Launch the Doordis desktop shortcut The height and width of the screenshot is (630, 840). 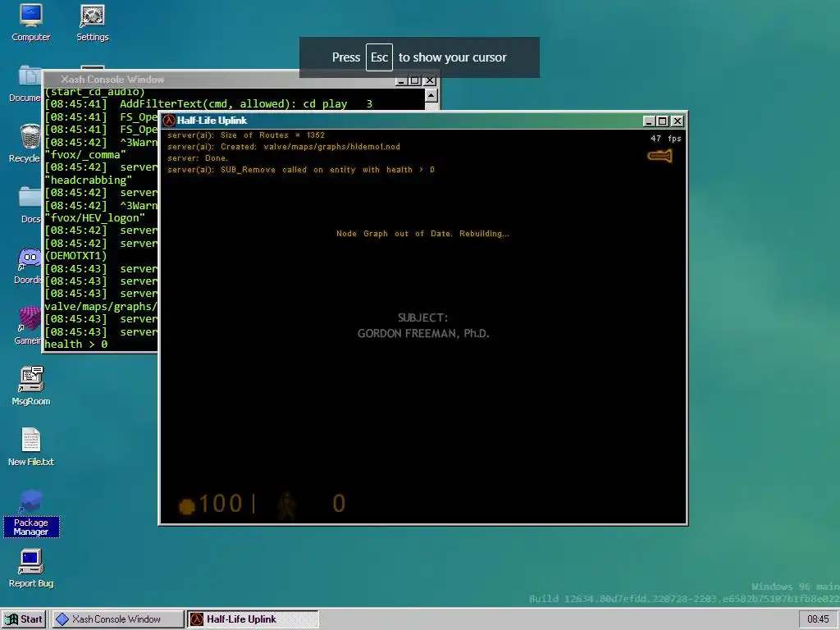28,266
